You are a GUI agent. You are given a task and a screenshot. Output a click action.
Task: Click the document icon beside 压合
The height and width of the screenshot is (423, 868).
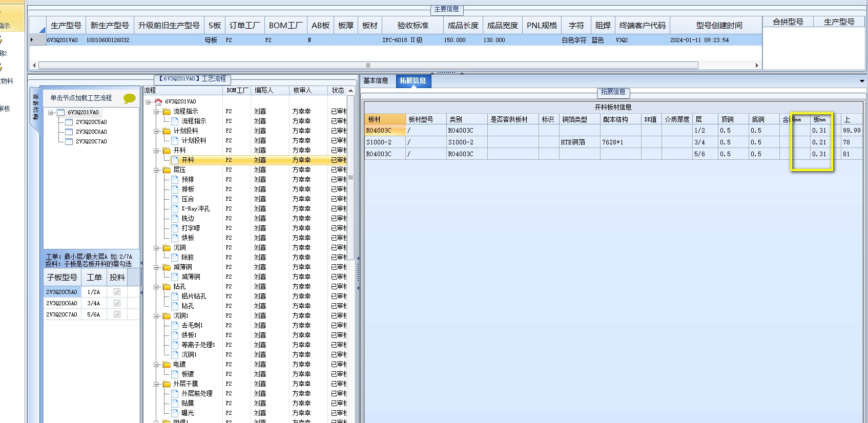(175, 199)
